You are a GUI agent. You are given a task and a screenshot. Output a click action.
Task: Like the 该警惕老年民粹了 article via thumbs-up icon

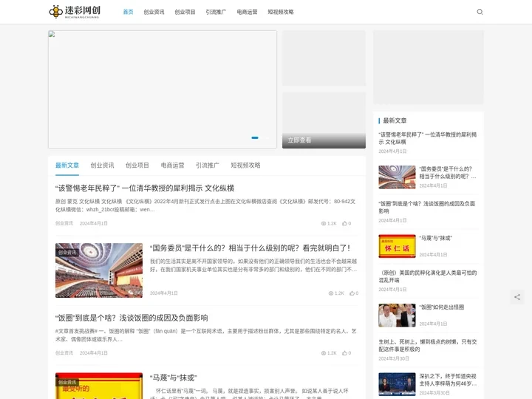click(x=344, y=223)
